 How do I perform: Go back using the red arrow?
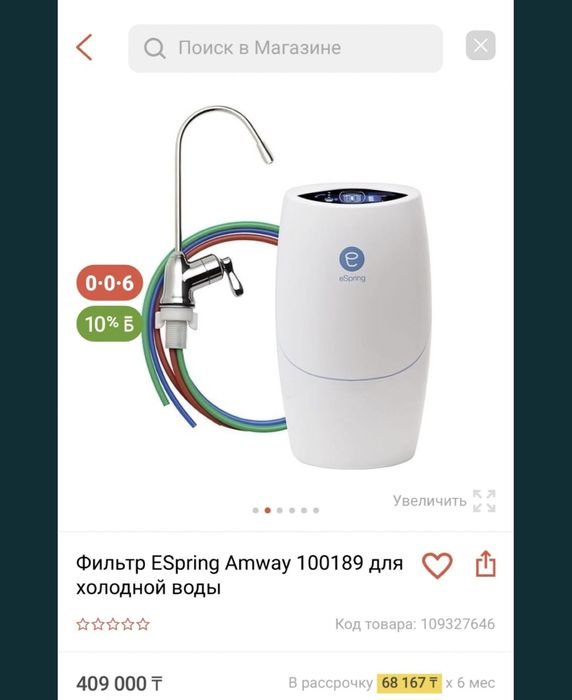tap(84, 47)
